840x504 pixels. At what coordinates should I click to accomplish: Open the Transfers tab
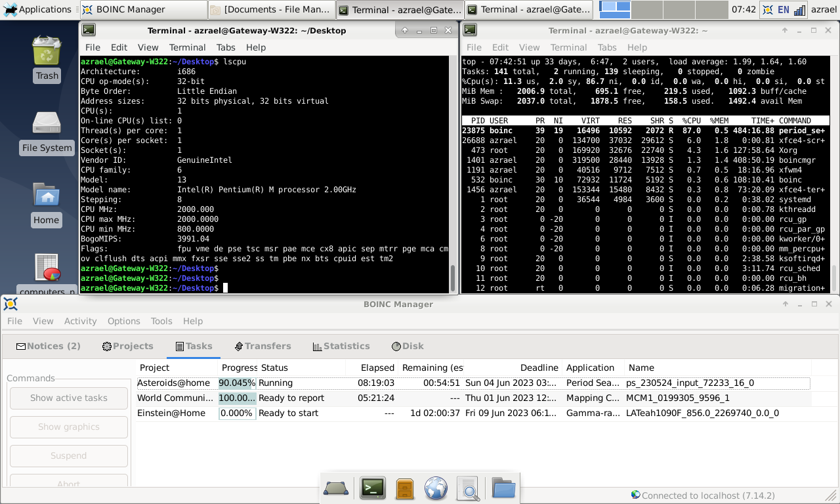pyautogui.click(x=263, y=346)
